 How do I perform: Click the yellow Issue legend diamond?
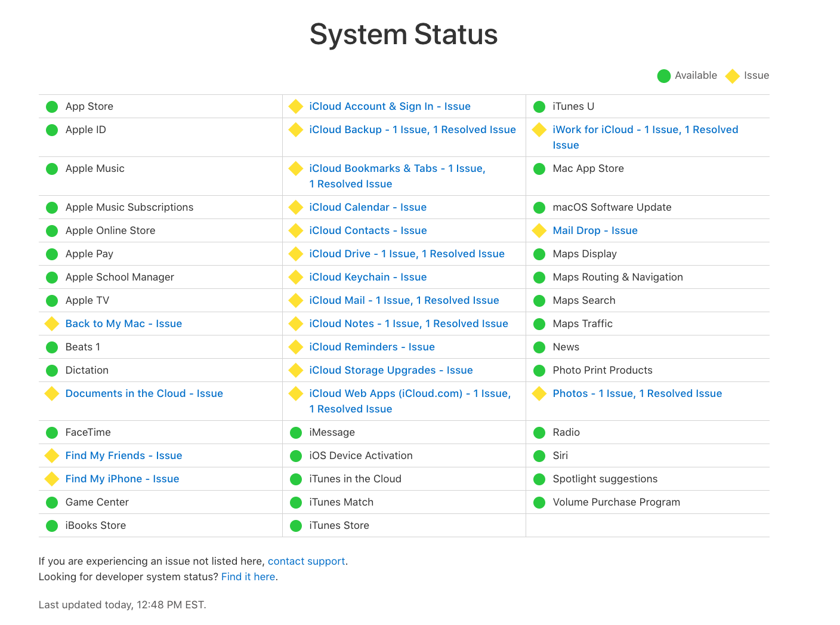pyautogui.click(x=732, y=76)
